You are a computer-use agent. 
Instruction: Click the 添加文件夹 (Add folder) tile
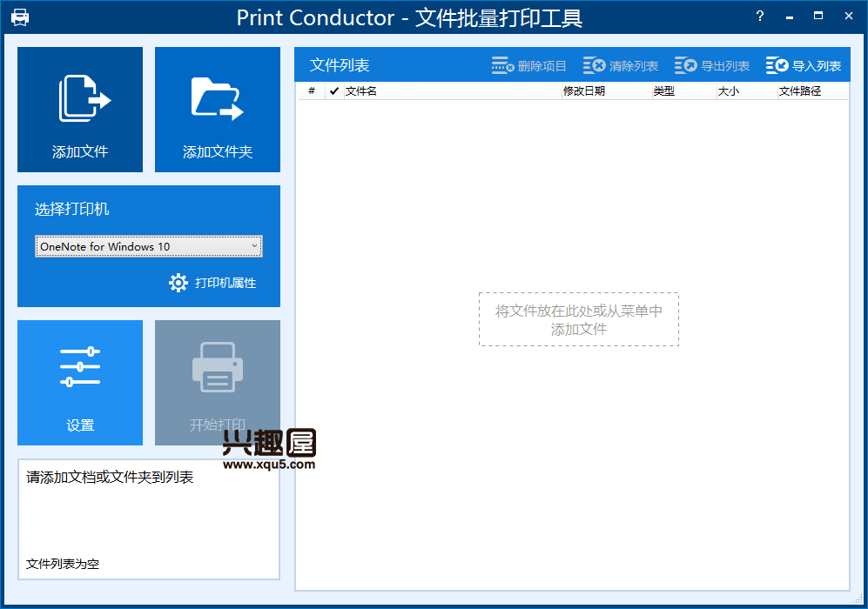click(x=218, y=110)
